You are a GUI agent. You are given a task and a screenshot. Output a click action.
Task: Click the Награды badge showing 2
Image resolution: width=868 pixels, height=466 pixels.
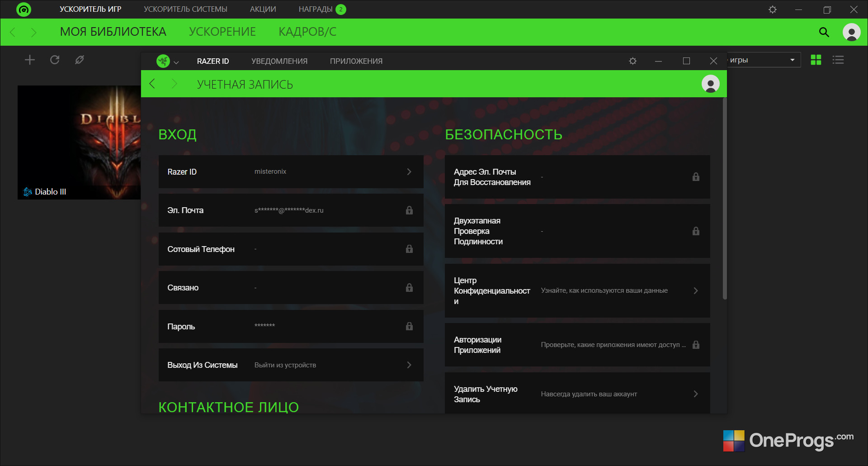pos(341,10)
